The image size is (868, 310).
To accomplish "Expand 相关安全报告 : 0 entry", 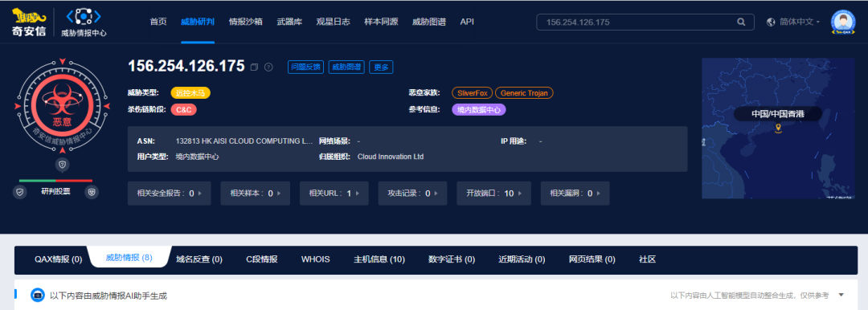I will 170,194.
